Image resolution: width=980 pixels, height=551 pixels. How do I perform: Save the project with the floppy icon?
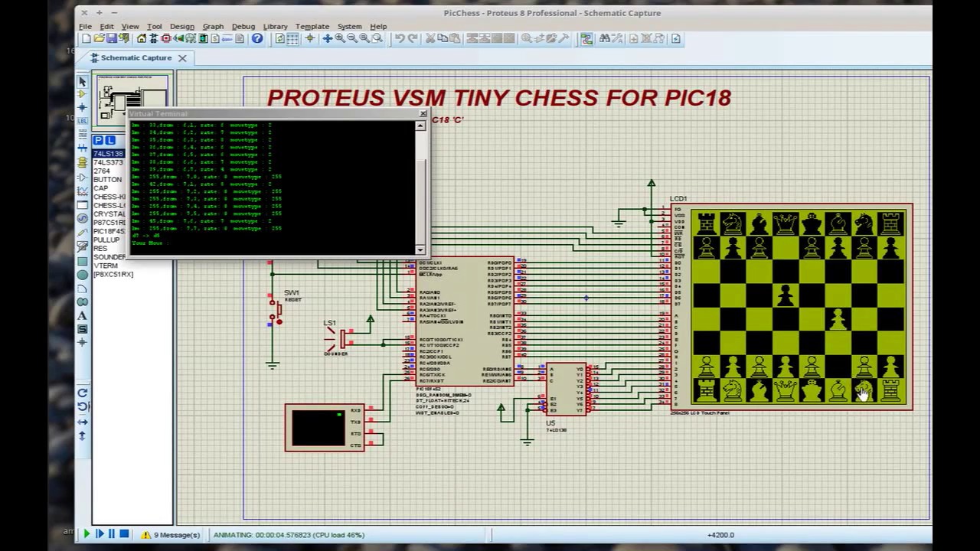pos(112,39)
